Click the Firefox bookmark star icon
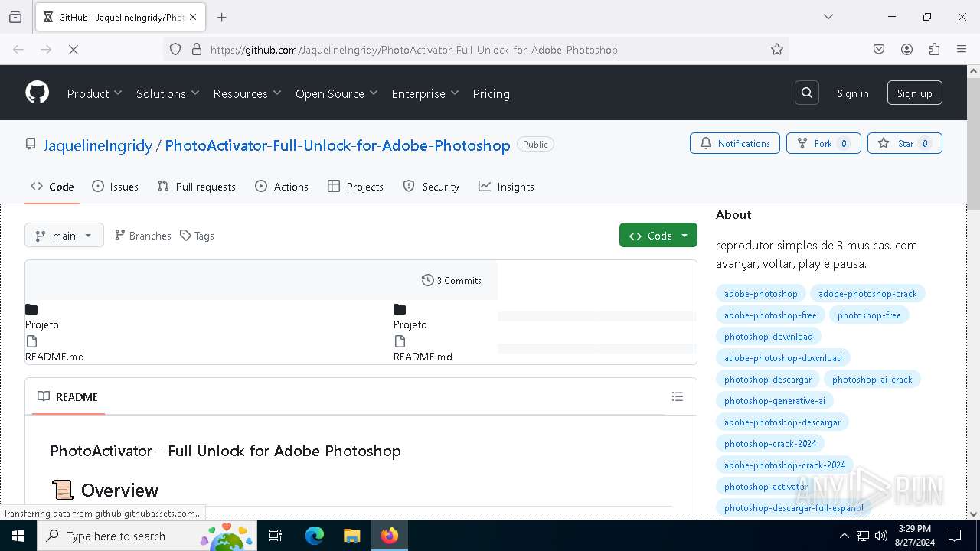 777,49
